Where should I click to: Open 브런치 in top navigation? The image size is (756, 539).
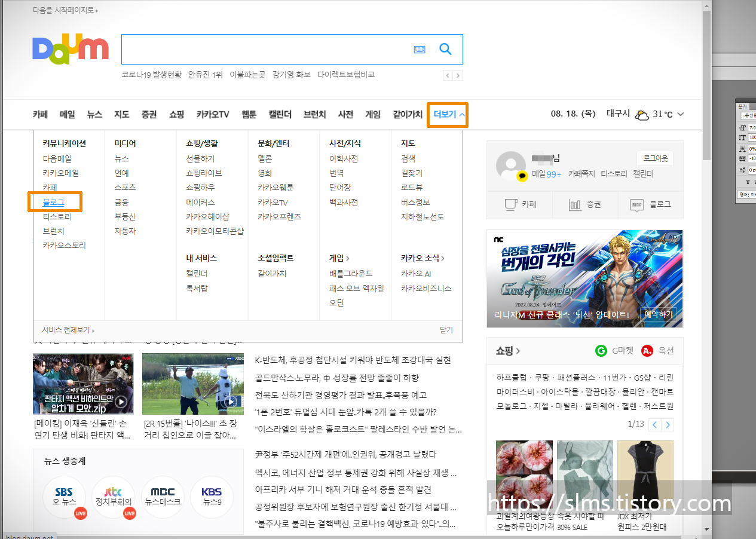(314, 115)
